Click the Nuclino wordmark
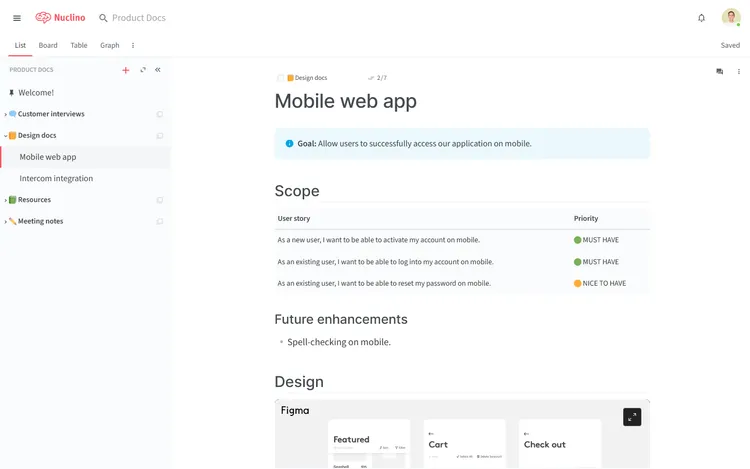The height and width of the screenshot is (469, 750). (x=70, y=18)
